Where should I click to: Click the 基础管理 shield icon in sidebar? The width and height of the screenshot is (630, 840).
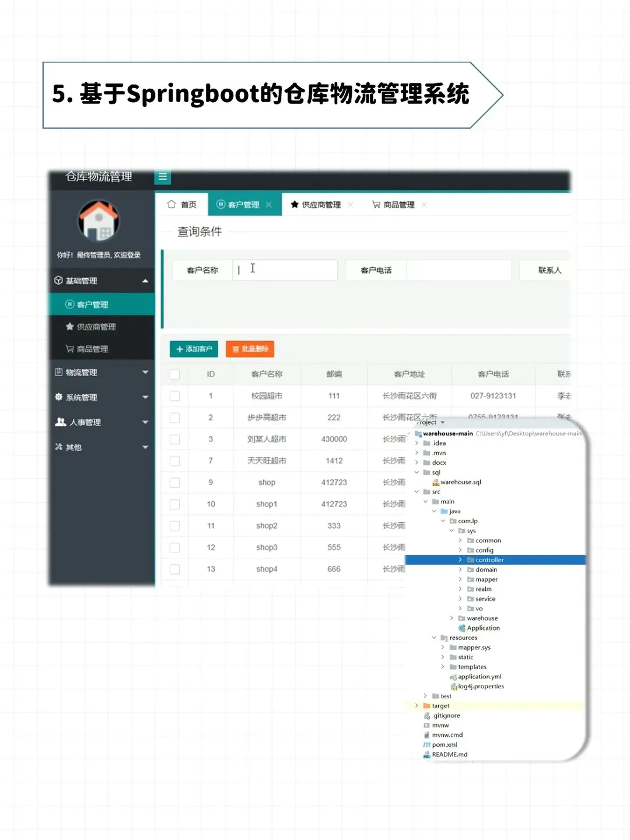[58, 281]
